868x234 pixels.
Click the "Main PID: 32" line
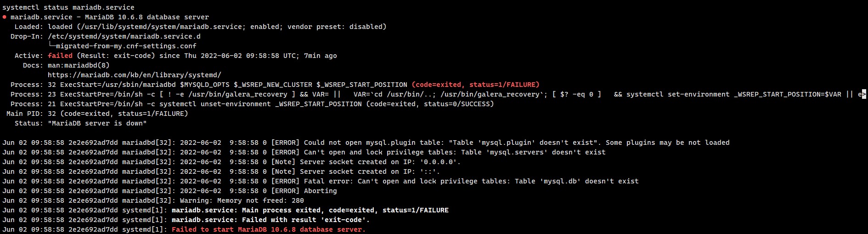(x=97, y=114)
